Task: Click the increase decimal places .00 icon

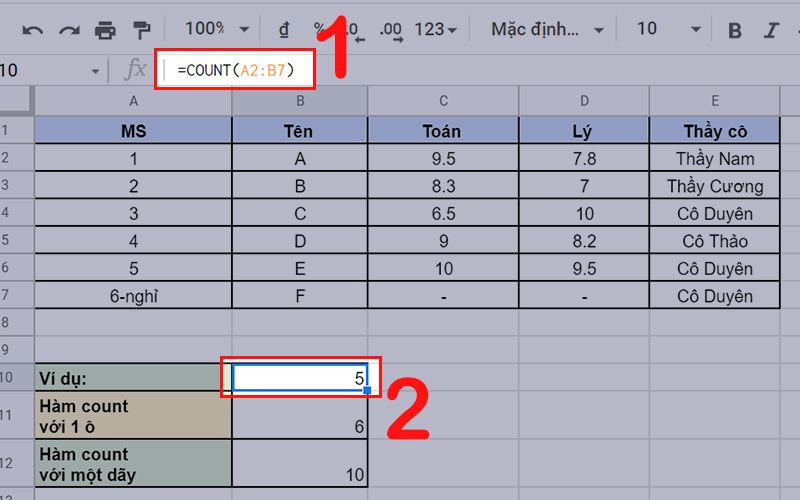Action: [391, 31]
